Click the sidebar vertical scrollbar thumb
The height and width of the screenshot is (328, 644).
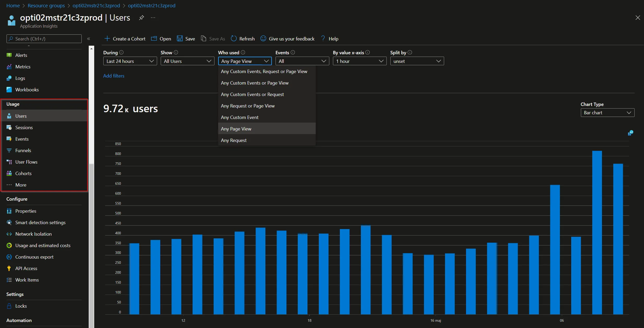pyautogui.click(x=91, y=245)
